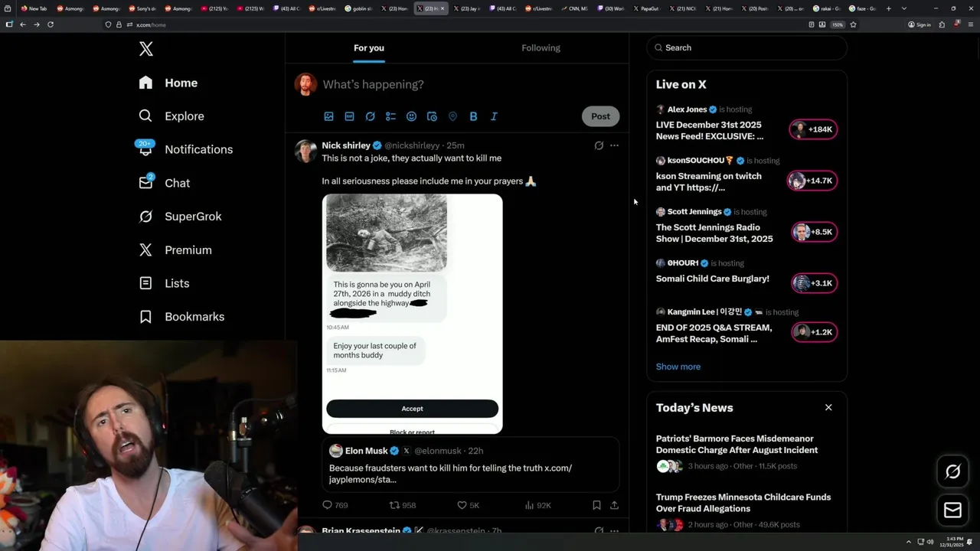Screen dimensions: 980x551
Task: Open The Scott Jennings Radio Show
Action: click(x=714, y=233)
